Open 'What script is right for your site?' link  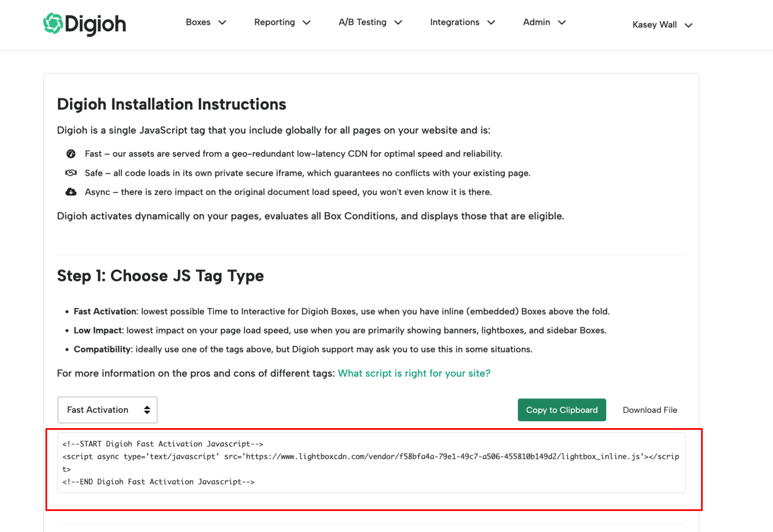pos(414,373)
